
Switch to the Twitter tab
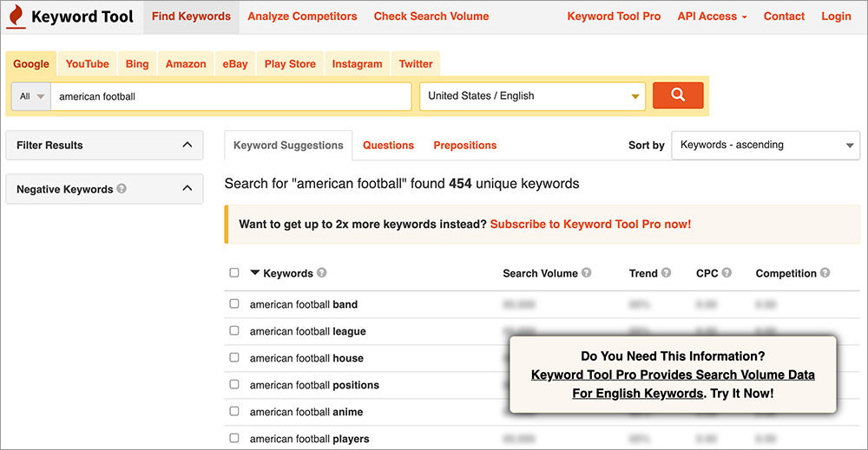416,64
